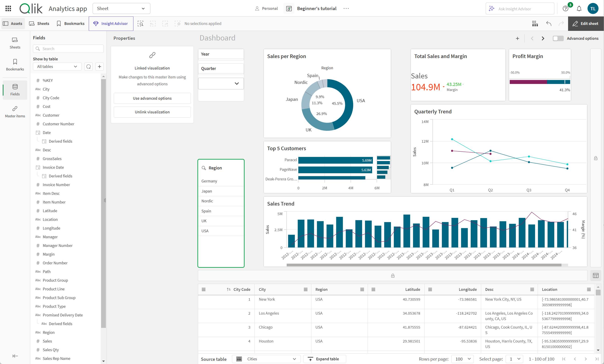604x364 pixels.
Task: Click Use advanced options button
Action: (x=152, y=98)
